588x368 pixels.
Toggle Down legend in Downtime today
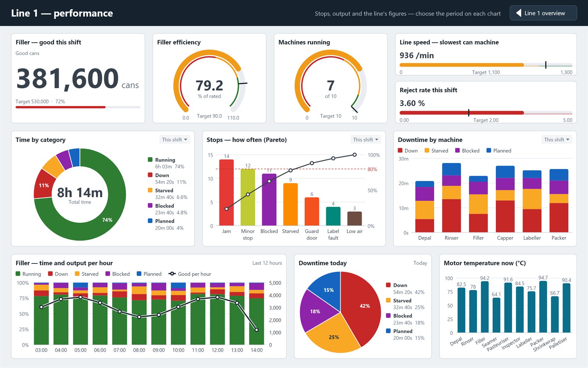pyautogui.click(x=405, y=289)
